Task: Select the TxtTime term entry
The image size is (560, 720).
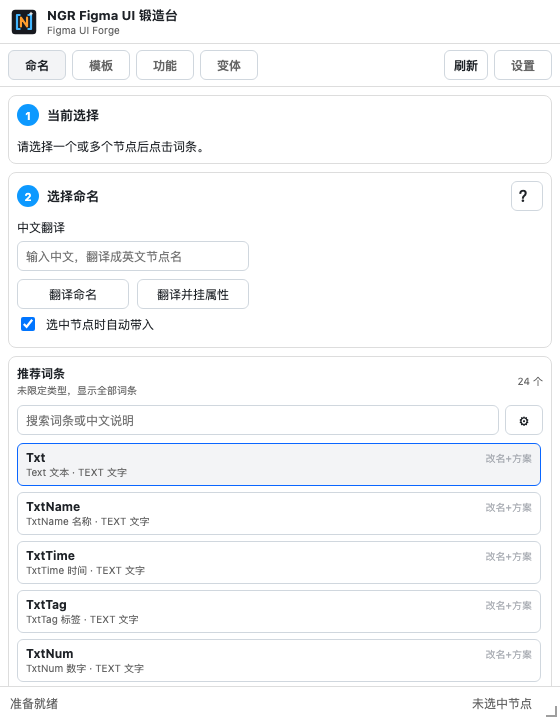Action: click(x=279, y=562)
